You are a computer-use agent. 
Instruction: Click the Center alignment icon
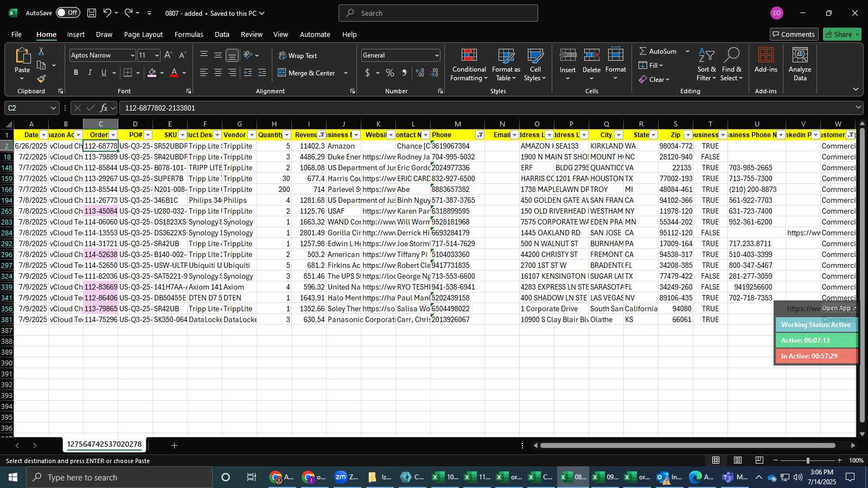218,73
